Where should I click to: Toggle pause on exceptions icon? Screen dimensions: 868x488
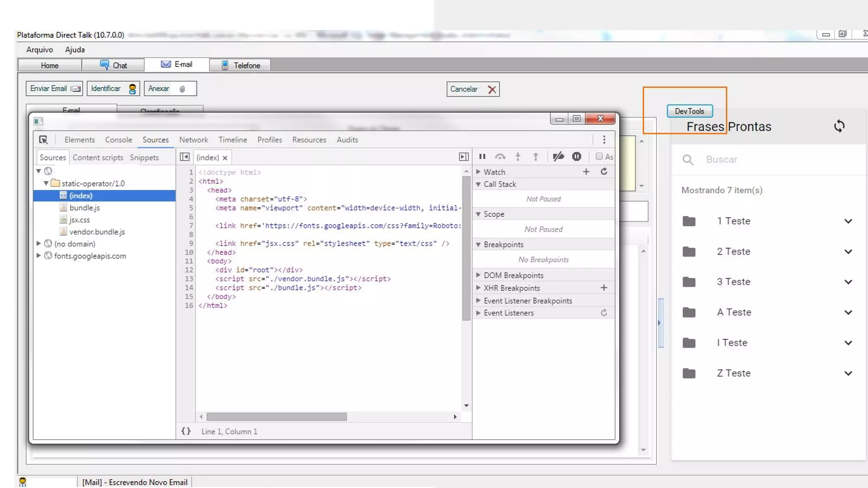pos(576,157)
